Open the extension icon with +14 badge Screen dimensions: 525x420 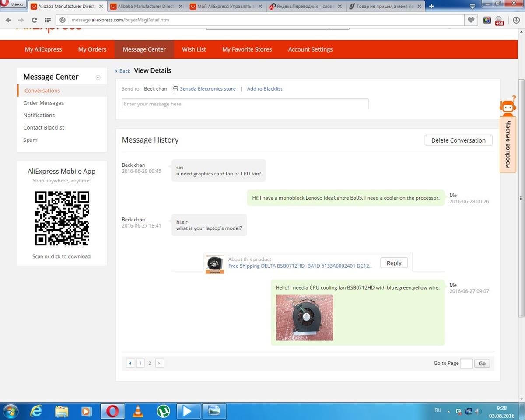point(499,21)
